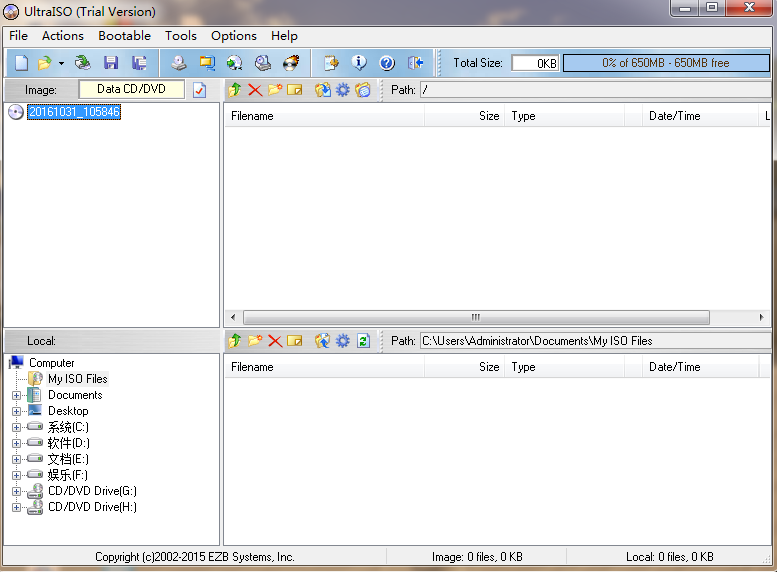This screenshot has height=572, width=777.
Task: Refresh the Local file list
Action: (x=363, y=341)
